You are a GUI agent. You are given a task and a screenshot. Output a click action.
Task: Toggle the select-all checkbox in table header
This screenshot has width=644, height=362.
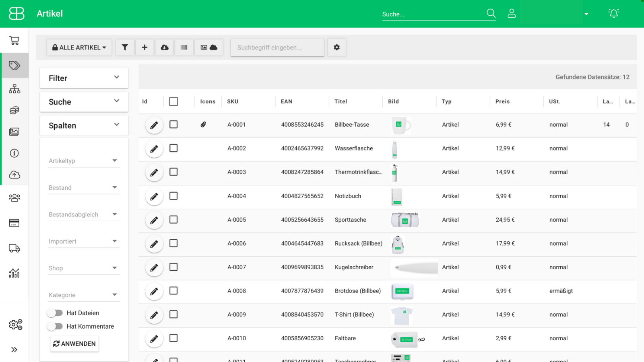[x=173, y=101]
